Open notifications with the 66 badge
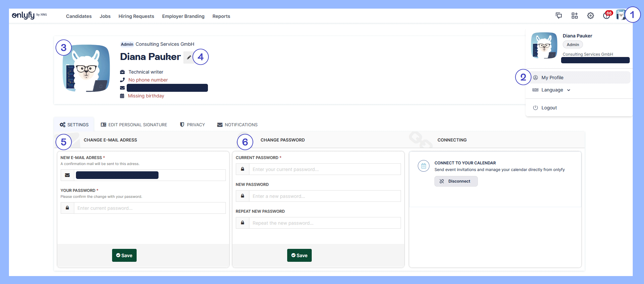Viewport: 644px width, 284px height. pos(607,16)
